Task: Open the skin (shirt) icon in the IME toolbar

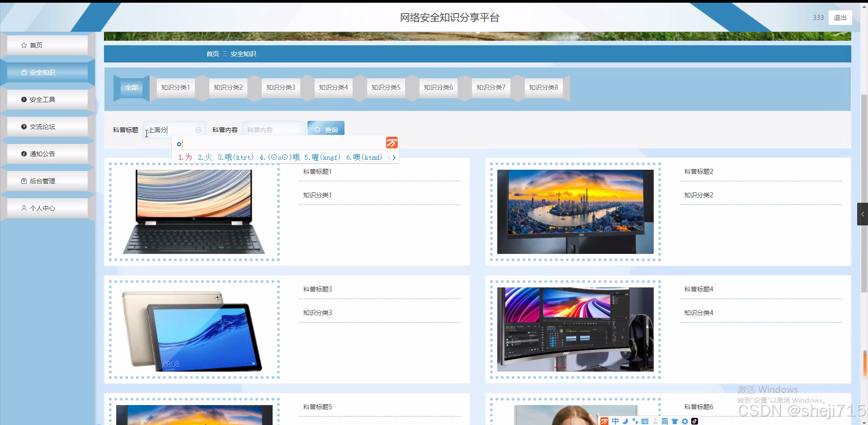Action: click(675, 421)
